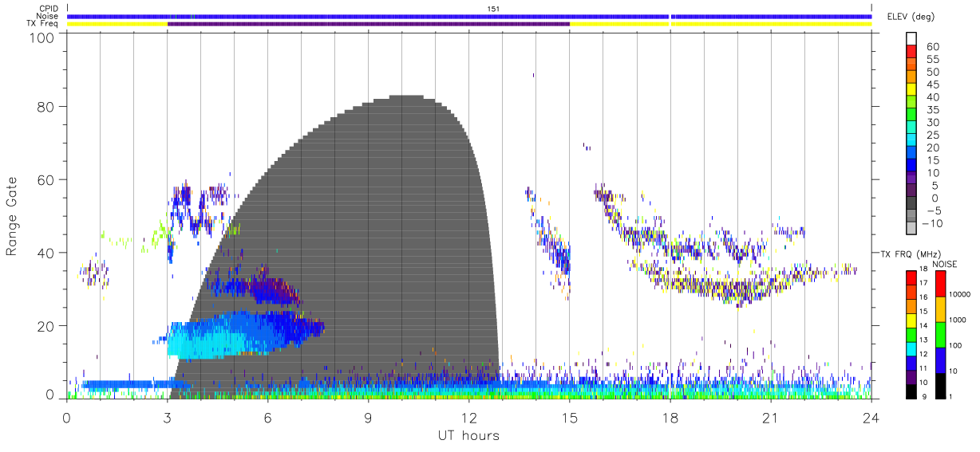
Task: Click the purple segment of the TX Freq bar
Action: pos(369,24)
